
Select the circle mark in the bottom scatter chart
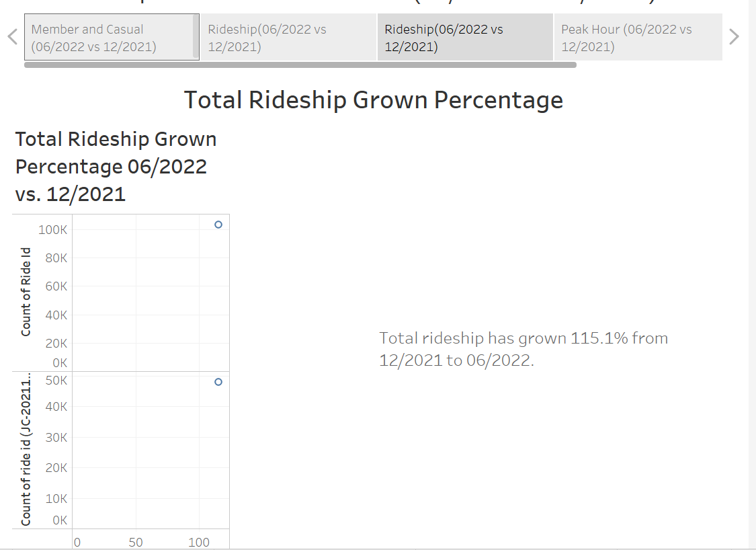click(217, 382)
